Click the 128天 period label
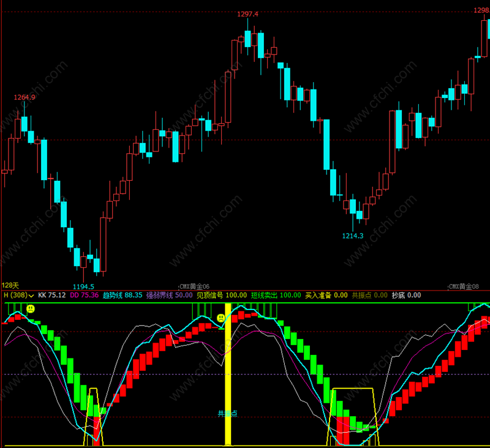This screenshot has height=448, width=490. tap(10, 286)
